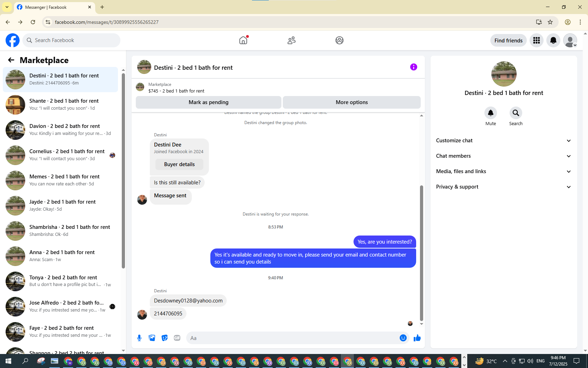
Task: Go back using the Marketplace back arrow
Action: point(11,60)
